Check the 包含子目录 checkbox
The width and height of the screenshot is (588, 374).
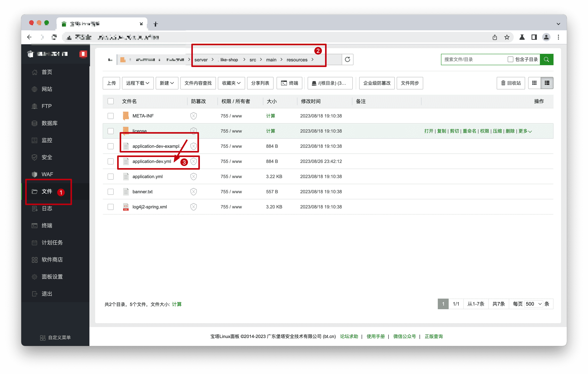pos(510,59)
